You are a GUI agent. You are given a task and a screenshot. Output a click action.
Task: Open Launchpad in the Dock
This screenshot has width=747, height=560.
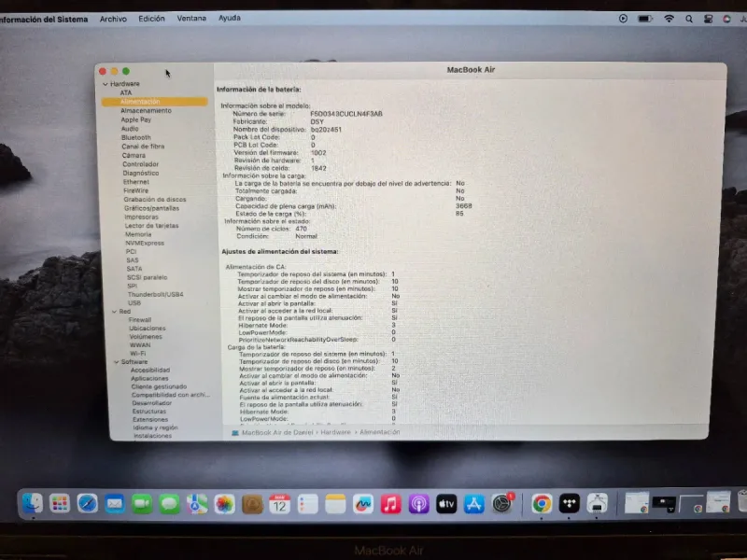click(60, 503)
